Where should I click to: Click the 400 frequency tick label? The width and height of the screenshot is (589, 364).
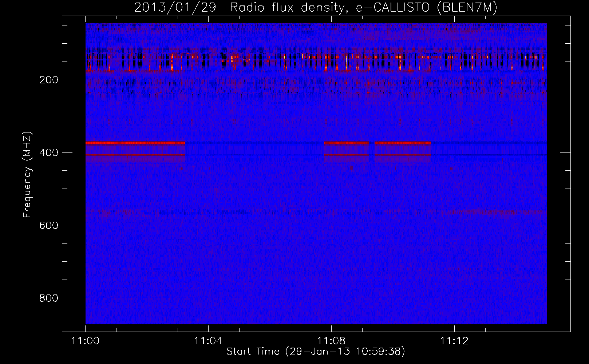tap(48, 153)
